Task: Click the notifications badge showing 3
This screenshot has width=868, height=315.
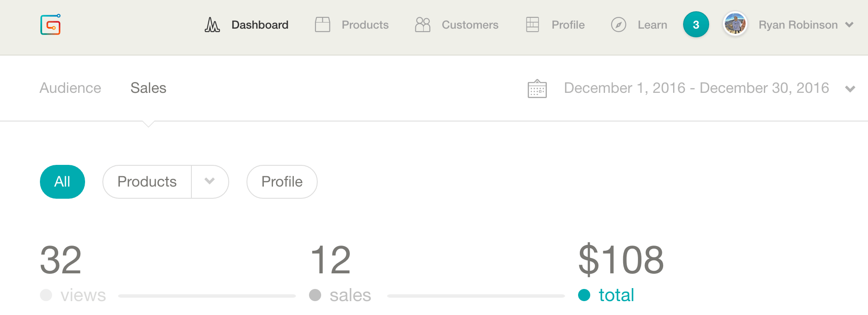Action: (x=696, y=25)
